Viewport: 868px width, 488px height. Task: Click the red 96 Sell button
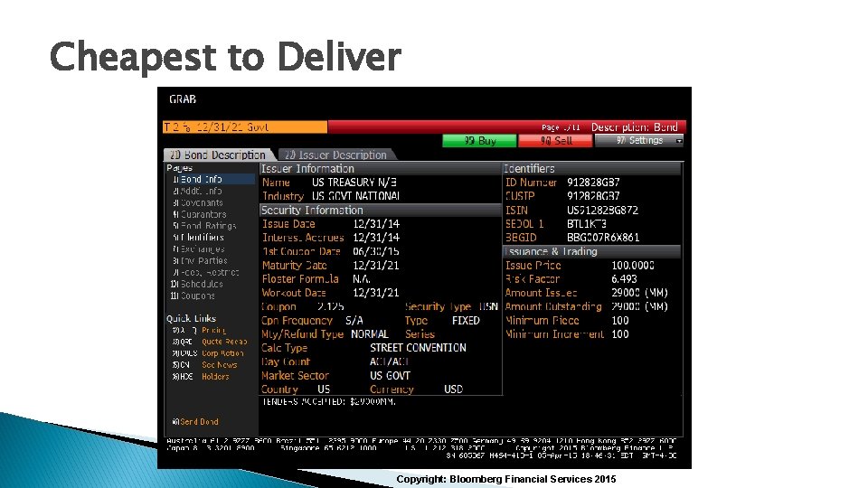[x=556, y=141]
